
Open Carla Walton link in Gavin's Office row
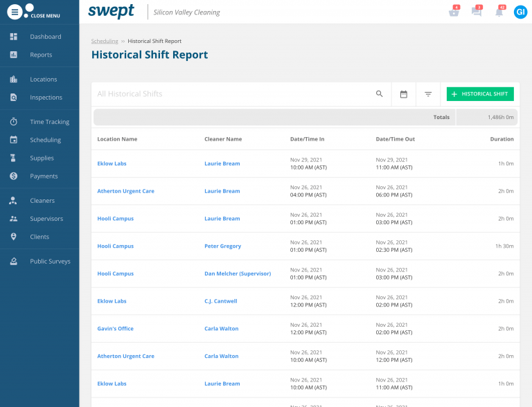(x=221, y=328)
